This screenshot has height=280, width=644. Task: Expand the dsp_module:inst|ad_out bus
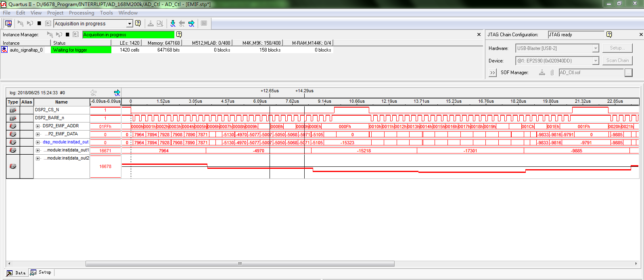38,142
